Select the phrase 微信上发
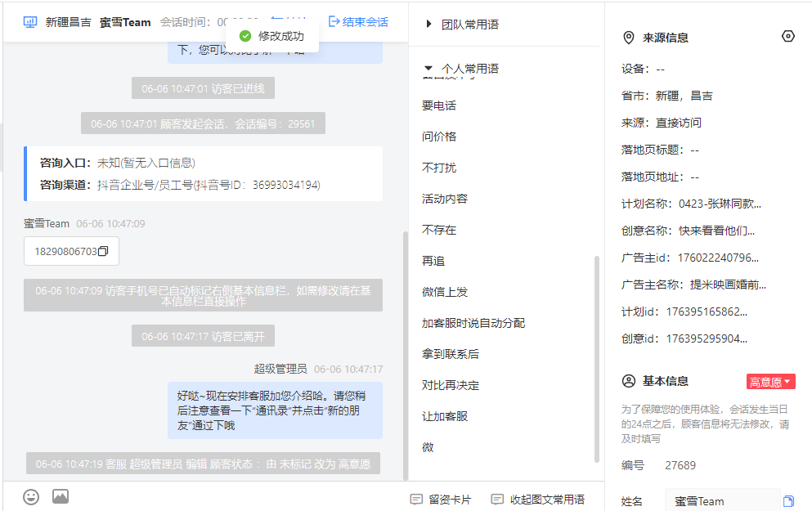Image resolution: width=812 pixels, height=511 pixels. coord(445,292)
